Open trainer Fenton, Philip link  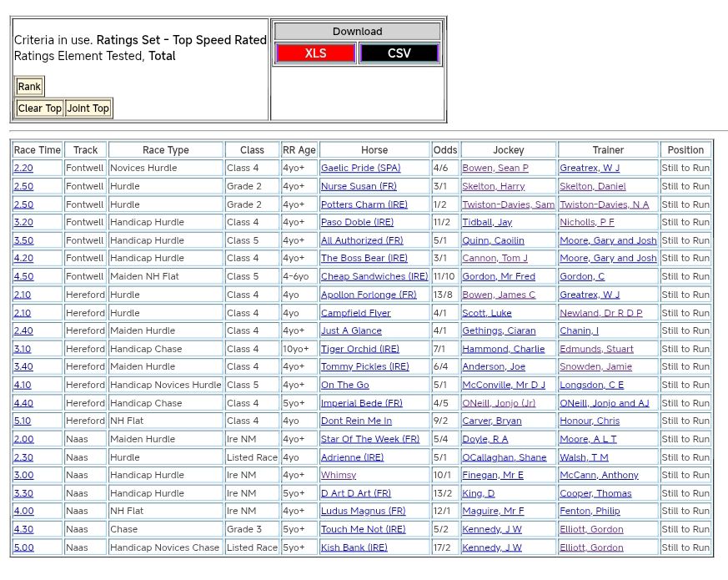coord(589,512)
